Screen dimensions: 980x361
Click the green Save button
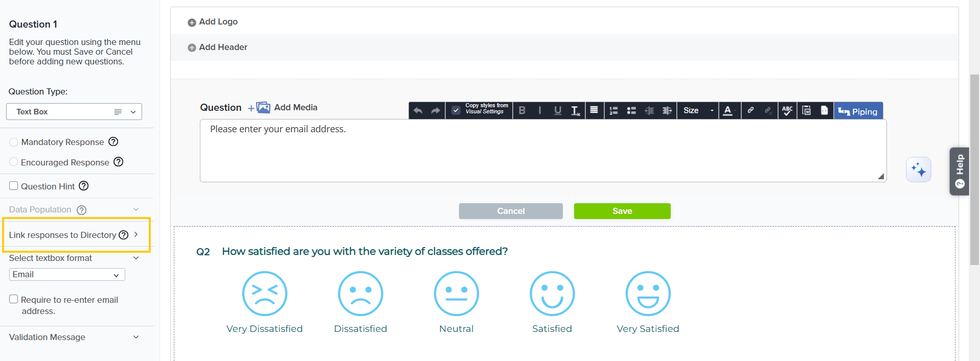coord(622,211)
